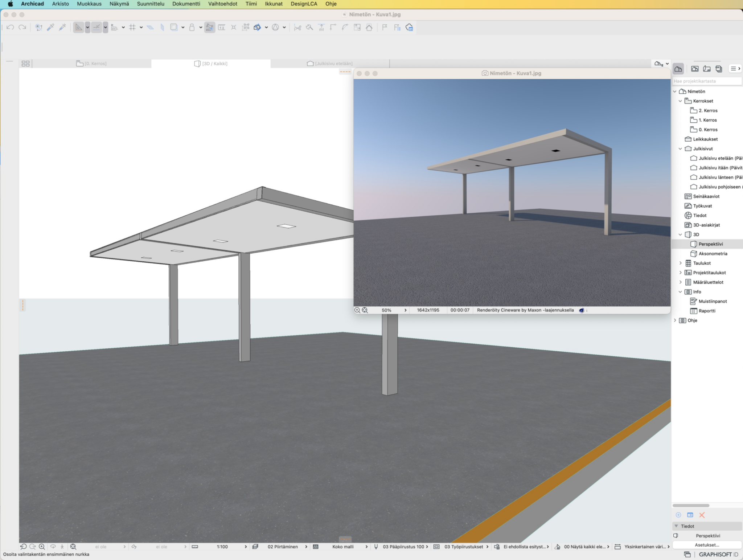Click the Asetukset... button

pos(707,545)
